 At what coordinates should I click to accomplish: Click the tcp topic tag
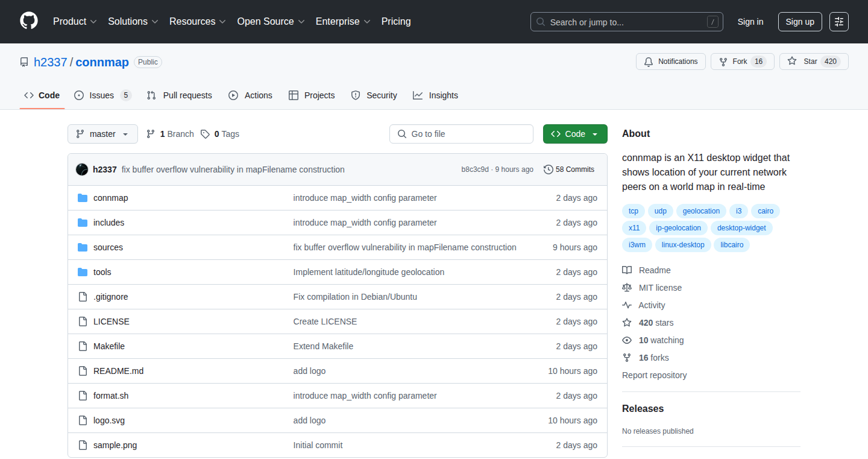[x=634, y=211]
